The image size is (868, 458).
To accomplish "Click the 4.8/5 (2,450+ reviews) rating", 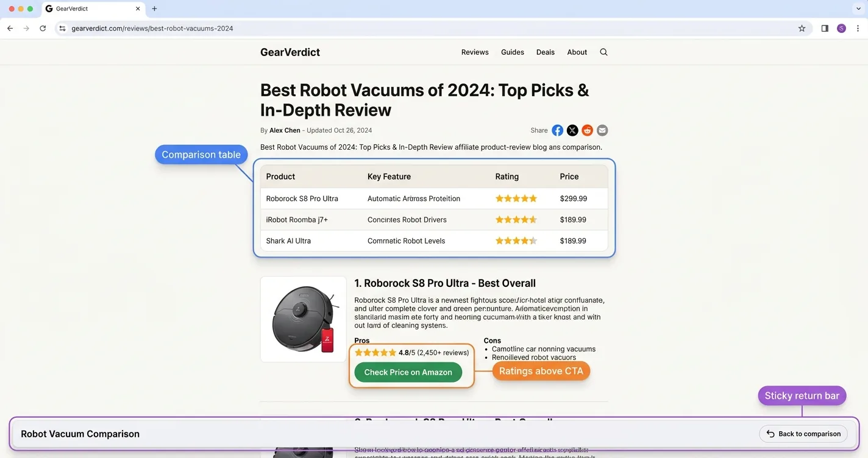I will coord(411,353).
